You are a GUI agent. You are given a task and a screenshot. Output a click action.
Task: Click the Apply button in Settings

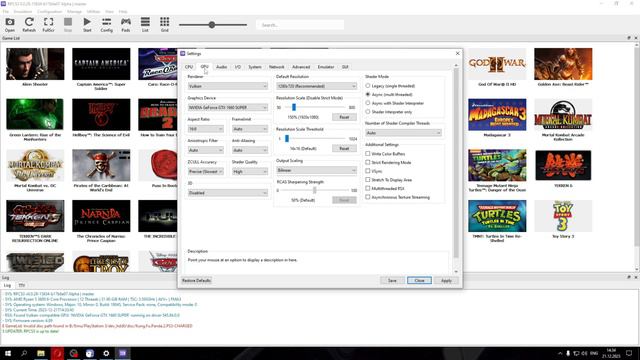(446, 280)
